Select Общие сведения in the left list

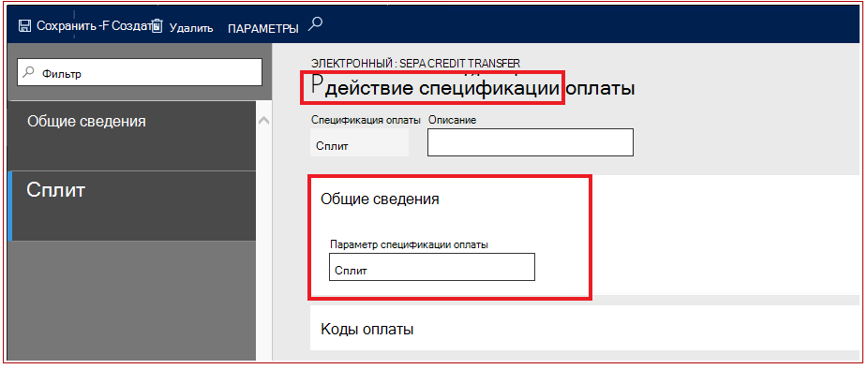tap(133, 136)
